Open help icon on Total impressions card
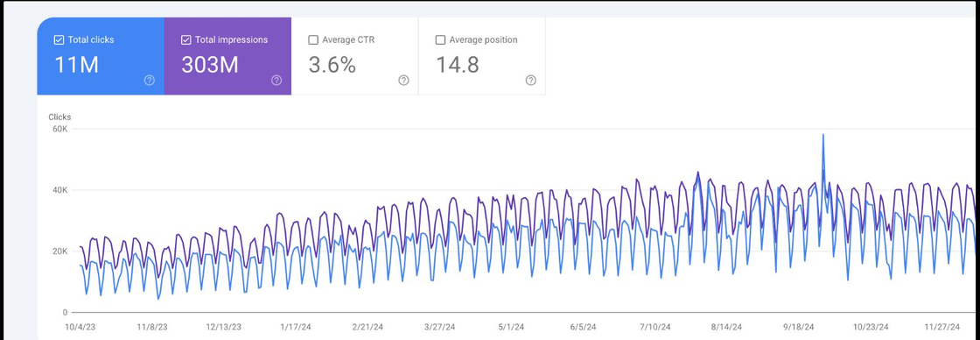The width and height of the screenshot is (980, 340). 276,80
